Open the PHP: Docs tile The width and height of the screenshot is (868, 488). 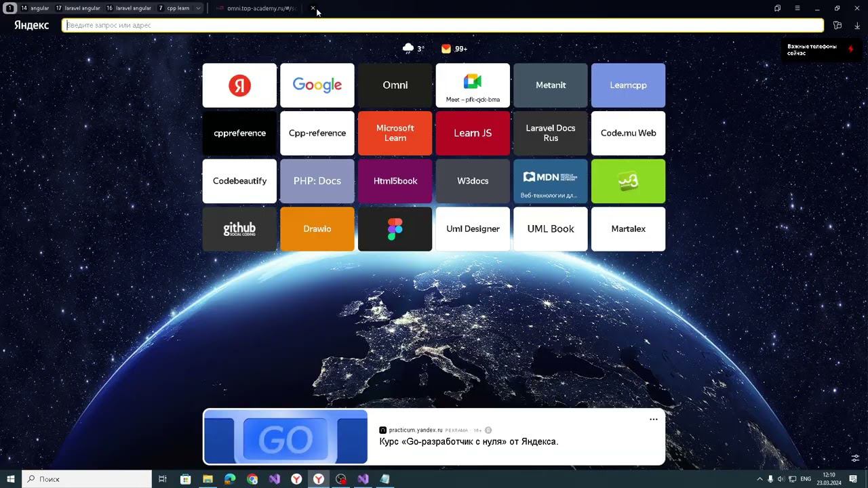click(317, 181)
